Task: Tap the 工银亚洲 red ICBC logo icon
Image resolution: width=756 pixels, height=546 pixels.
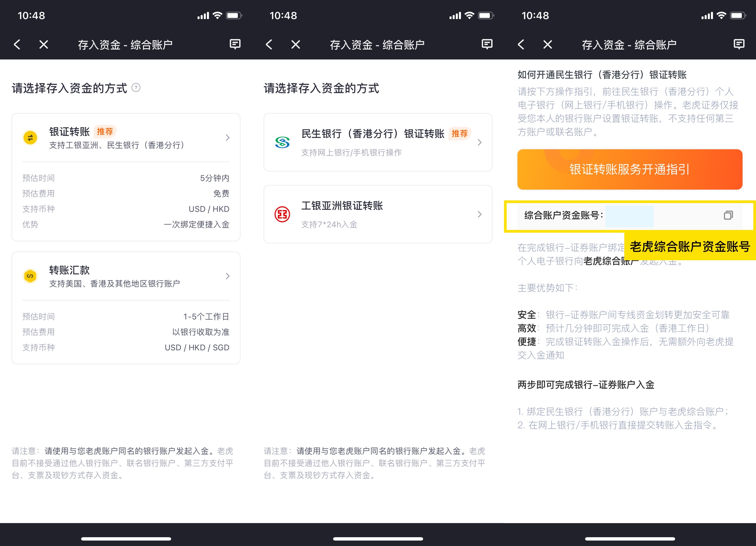Action: tap(282, 214)
